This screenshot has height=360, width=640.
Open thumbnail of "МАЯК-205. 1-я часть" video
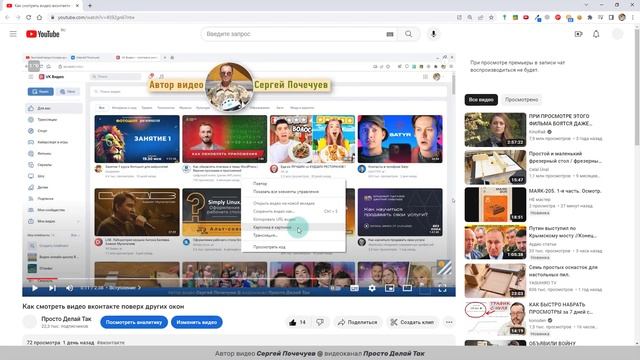[x=495, y=204]
